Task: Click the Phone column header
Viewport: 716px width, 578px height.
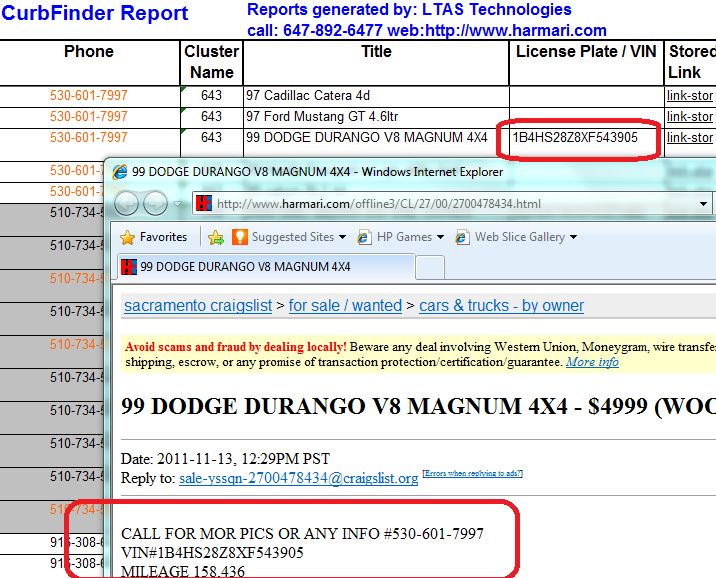Action: pyautogui.click(x=90, y=63)
